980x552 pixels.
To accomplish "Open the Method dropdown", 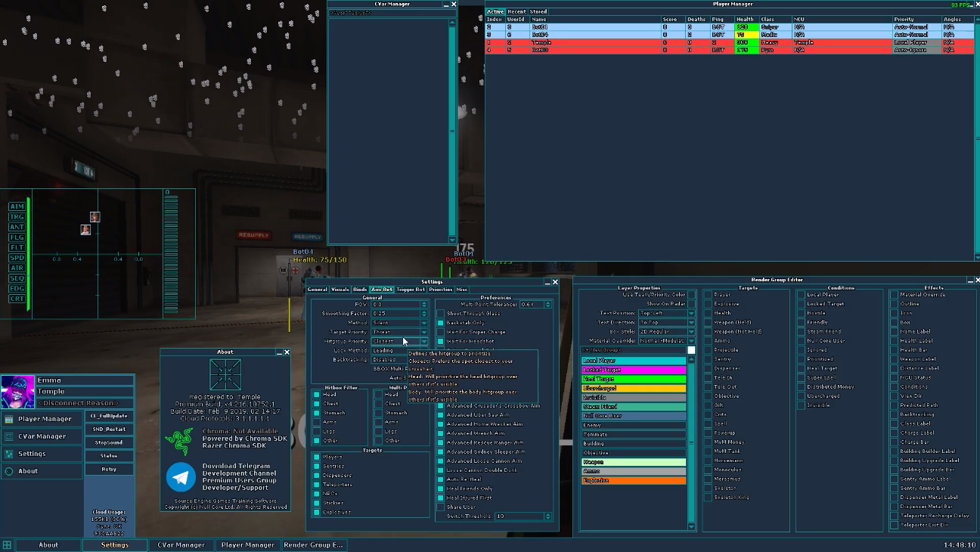I will click(399, 323).
